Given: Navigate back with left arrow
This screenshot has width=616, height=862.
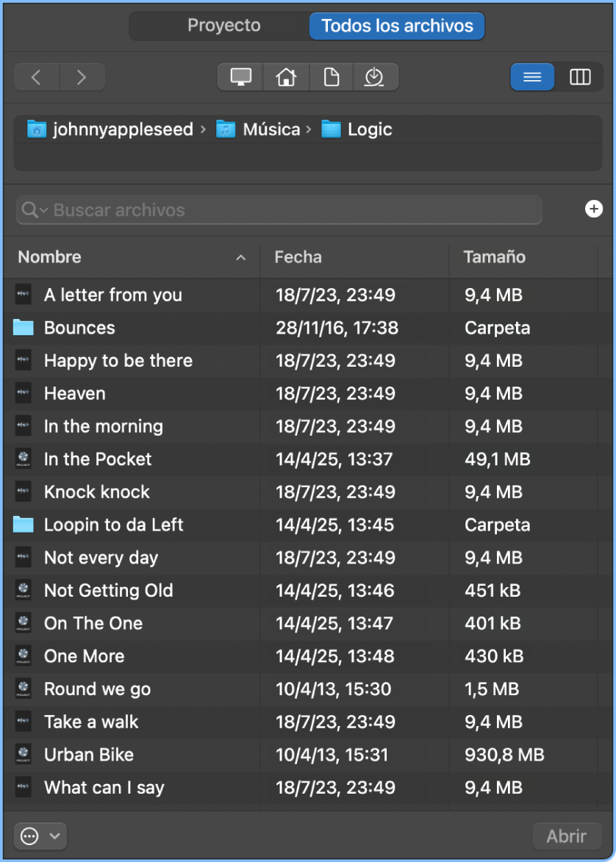Looking at the screenshot, I should point(36,77).
